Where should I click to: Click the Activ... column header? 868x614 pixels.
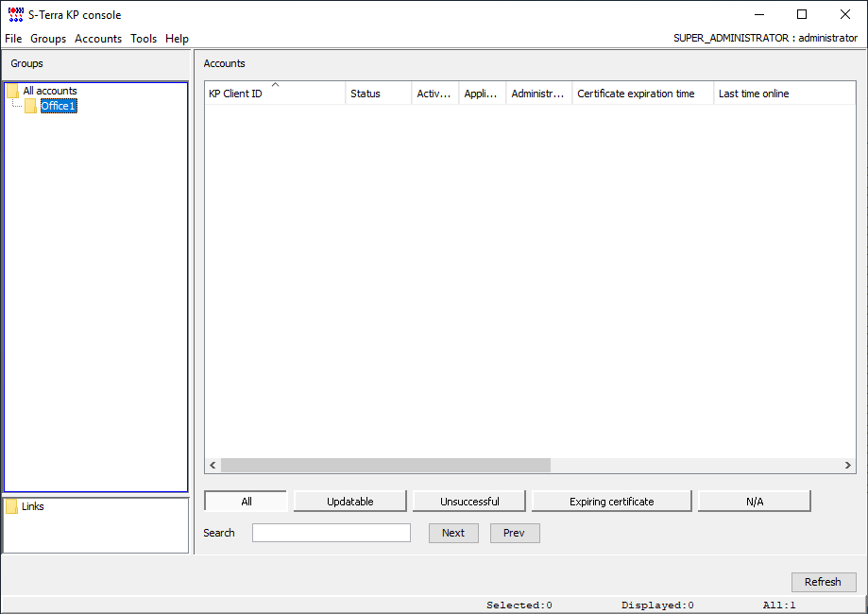(x=435, y=93)
